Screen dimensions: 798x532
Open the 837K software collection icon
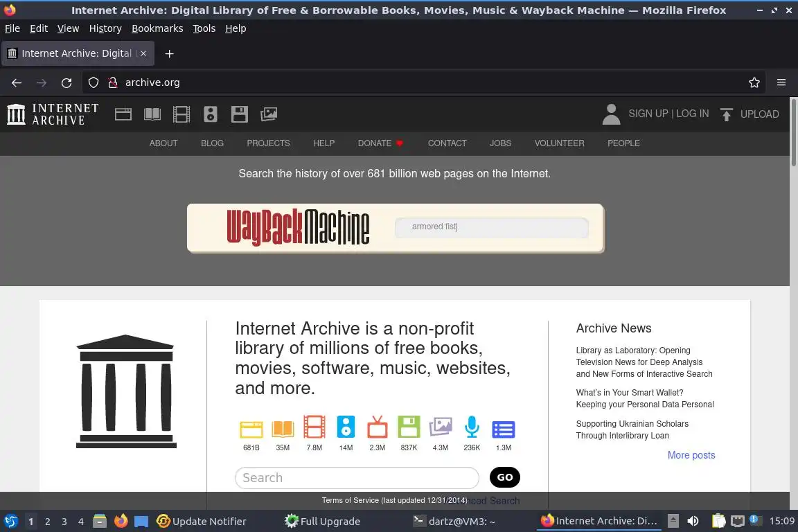[409, 427]
